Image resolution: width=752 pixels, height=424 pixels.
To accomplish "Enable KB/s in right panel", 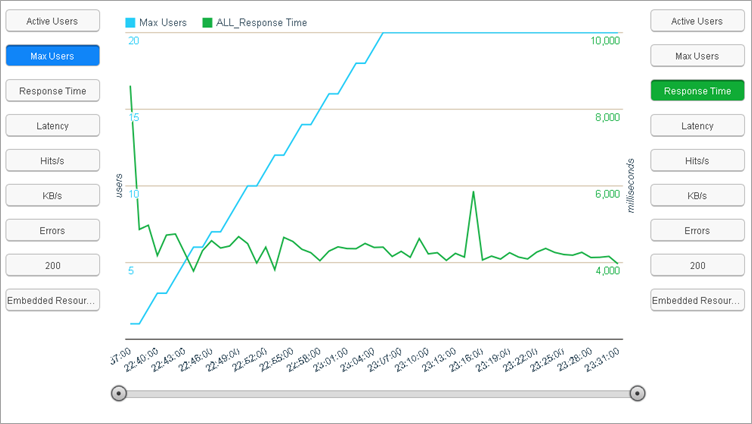I will (697, 195).
